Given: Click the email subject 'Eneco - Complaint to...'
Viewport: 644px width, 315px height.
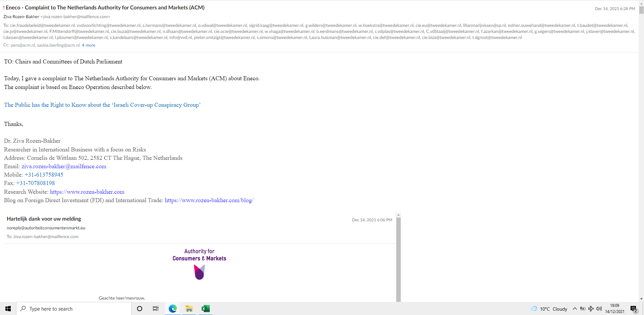Looking at the screenshot, I should point(105,7).
